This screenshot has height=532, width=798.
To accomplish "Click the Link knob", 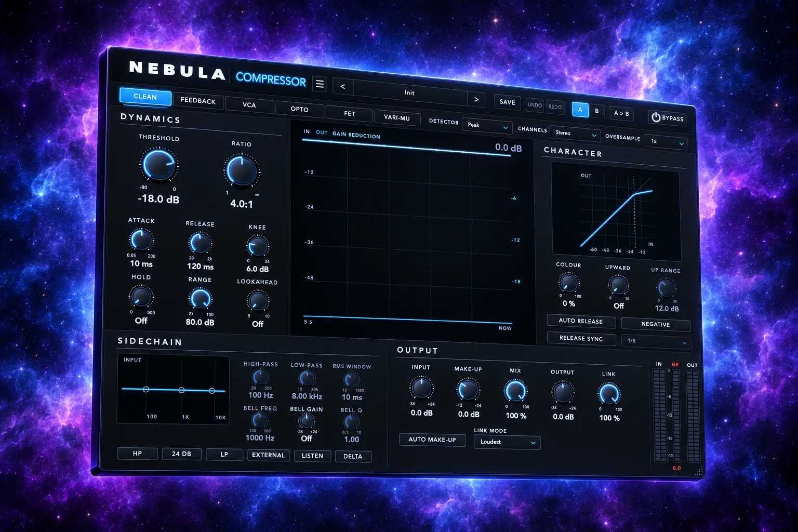I will 609,395.
